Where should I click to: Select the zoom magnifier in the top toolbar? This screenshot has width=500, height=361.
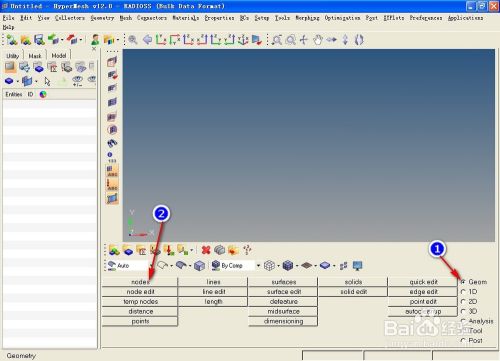(133, 40)
